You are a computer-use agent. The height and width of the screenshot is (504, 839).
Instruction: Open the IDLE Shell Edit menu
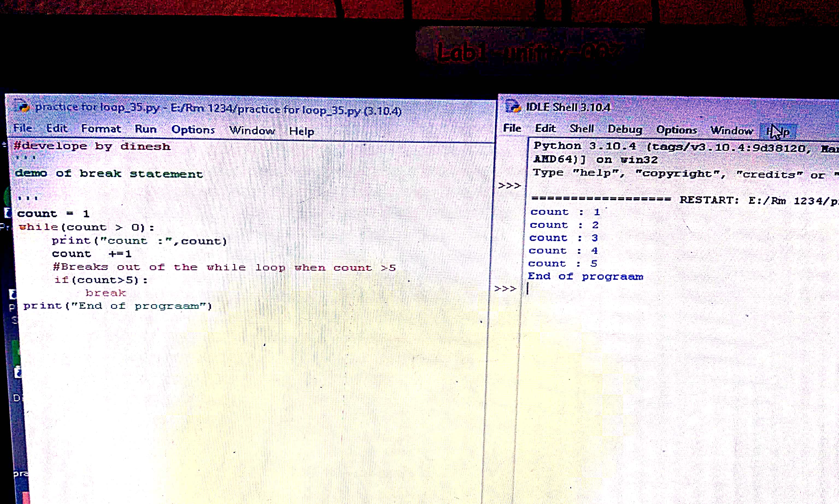click(545, 128)
